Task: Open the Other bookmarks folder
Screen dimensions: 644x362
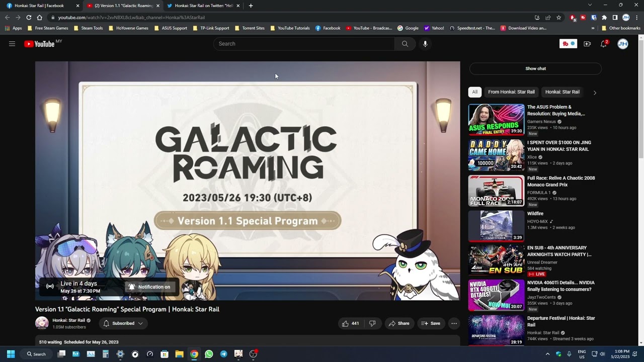Action: [x=621, y=28]
